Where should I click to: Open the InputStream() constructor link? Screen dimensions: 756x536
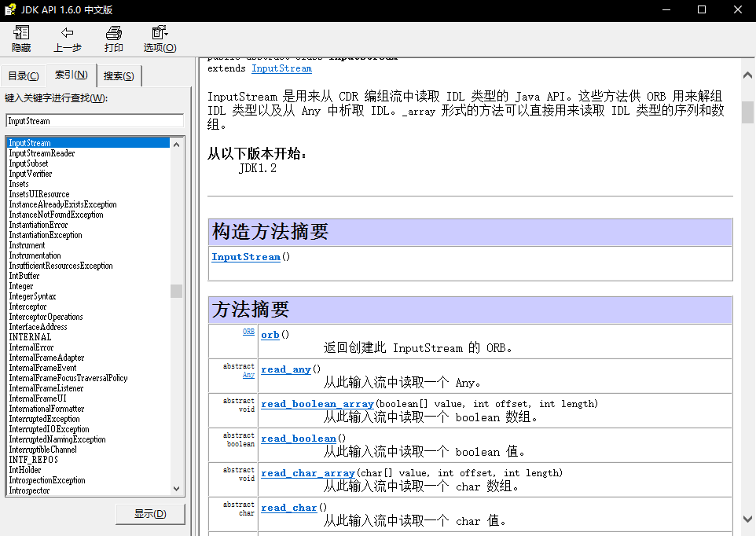[246, 257]
